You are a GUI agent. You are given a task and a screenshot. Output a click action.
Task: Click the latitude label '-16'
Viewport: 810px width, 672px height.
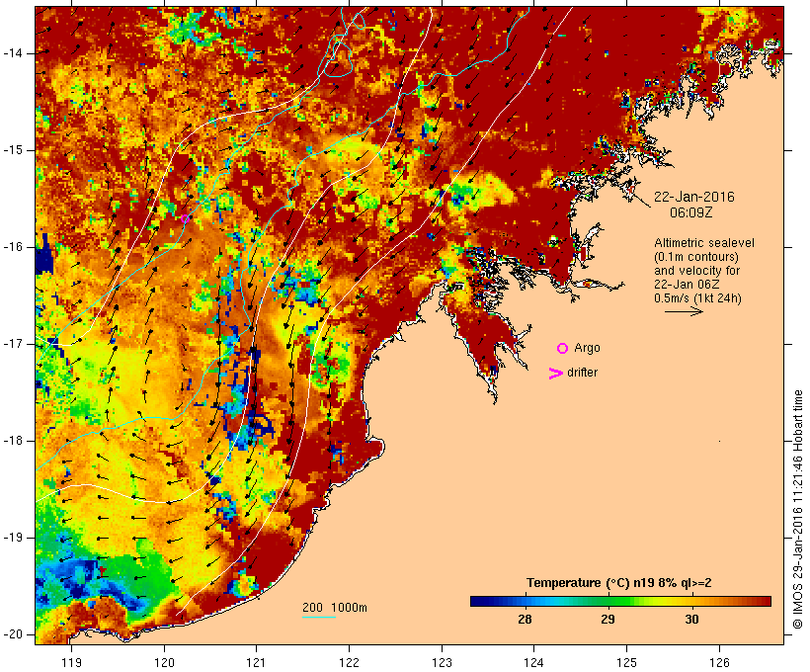(x=12, y=247)
